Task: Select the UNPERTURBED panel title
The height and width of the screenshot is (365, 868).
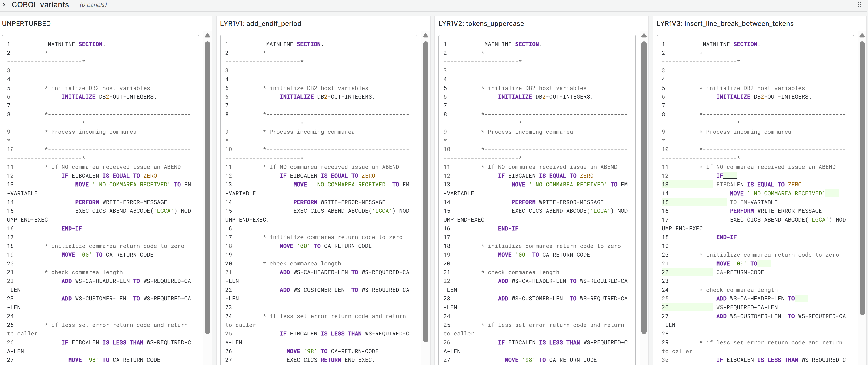Action: coord(26,23)
